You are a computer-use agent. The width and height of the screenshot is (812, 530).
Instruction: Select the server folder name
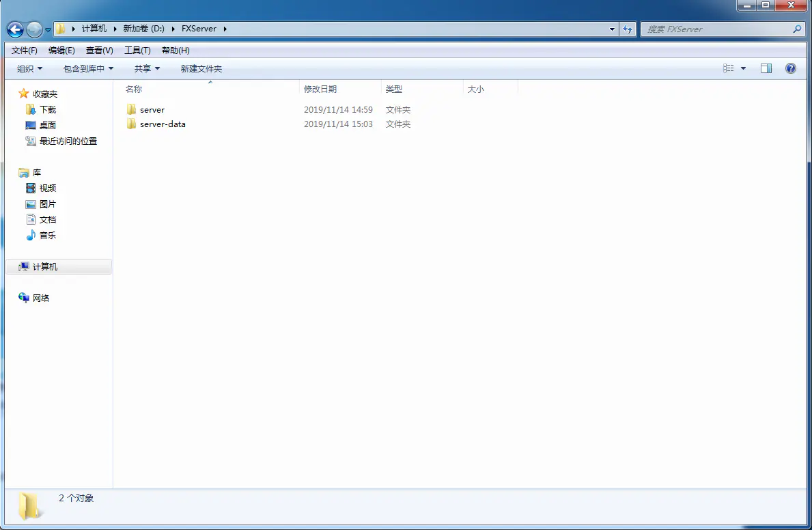click(x=152, y=110)
